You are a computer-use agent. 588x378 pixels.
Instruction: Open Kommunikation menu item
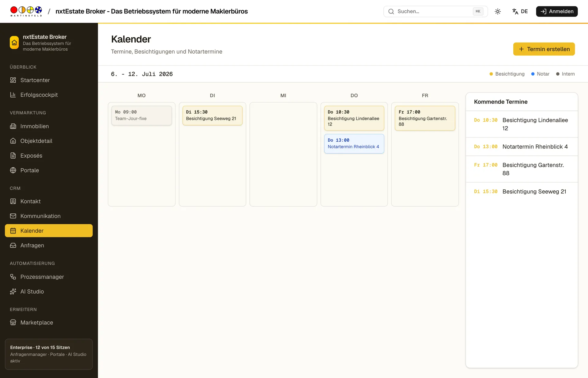[49, 216]
